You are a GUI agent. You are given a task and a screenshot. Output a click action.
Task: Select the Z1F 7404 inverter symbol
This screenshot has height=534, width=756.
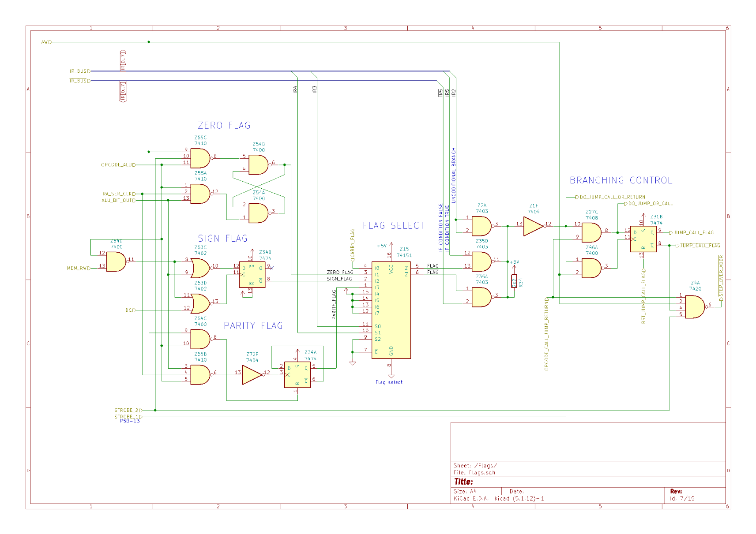click(532, 226)
